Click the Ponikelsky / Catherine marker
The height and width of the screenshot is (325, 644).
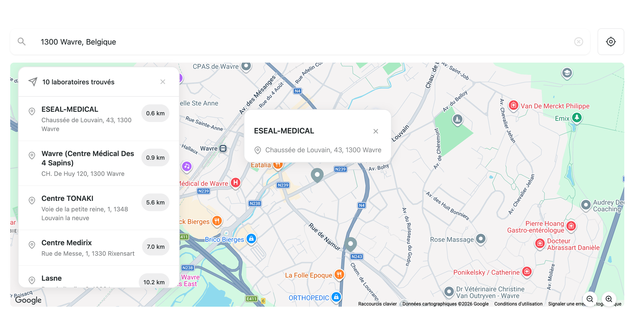click(527, 272)
